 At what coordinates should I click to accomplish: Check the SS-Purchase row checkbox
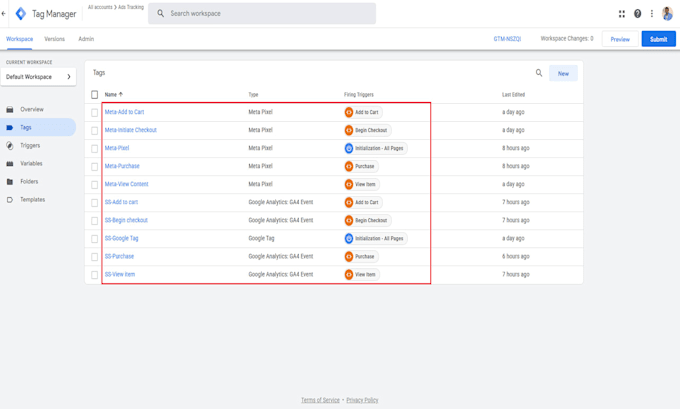(x=95, y=257)
